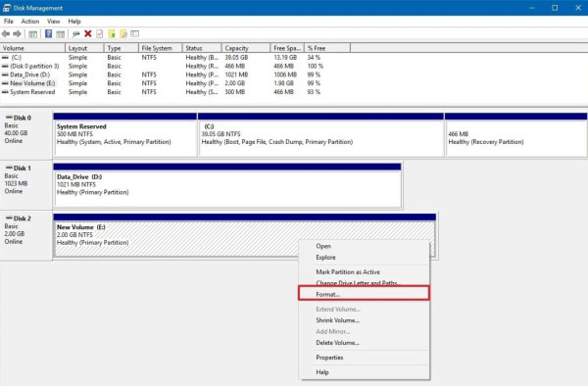The height and width of the screenshot is (386, 588).
Task: Click the Back arrow in the toolbar
Action: tap(6, 33)
